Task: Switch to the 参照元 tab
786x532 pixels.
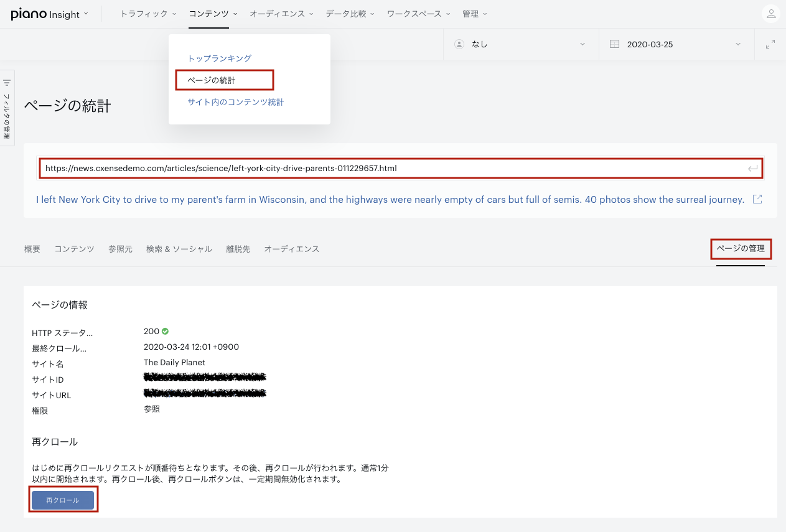Action: (x=120, y=249)
